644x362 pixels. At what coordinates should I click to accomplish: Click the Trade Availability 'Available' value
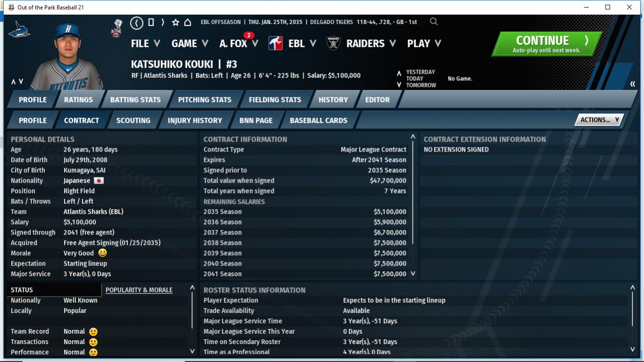[x=356, y=311]
